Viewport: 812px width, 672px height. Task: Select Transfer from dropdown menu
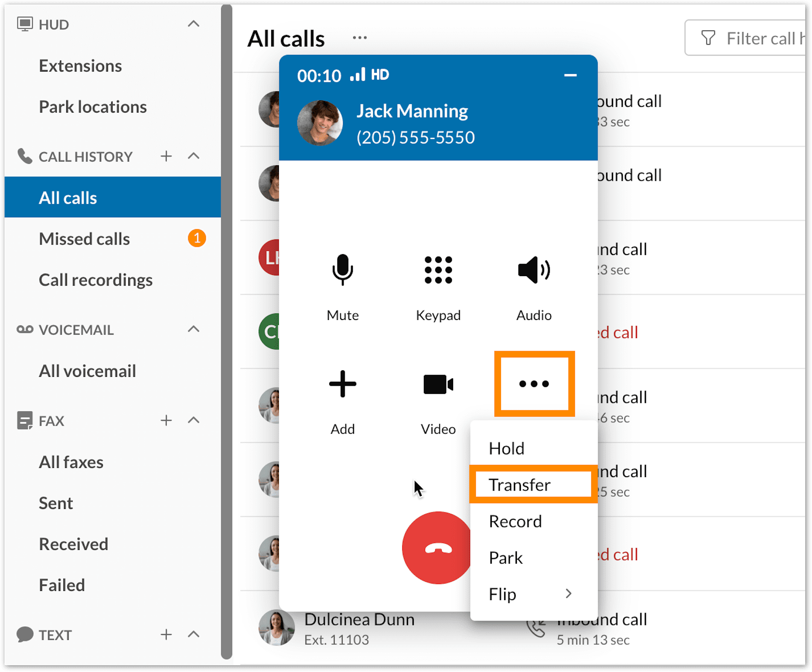point(519,484)
